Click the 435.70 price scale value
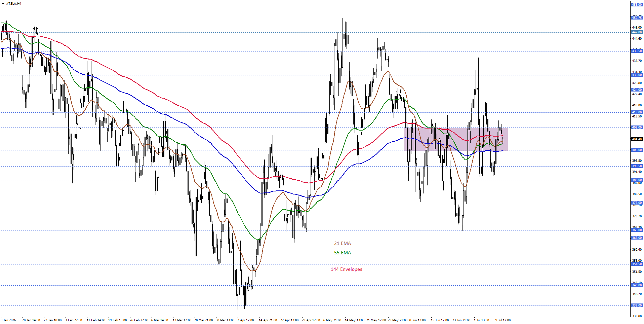Image resolution: width=644 pixels, height=324 pixels. tap(637, 61)
